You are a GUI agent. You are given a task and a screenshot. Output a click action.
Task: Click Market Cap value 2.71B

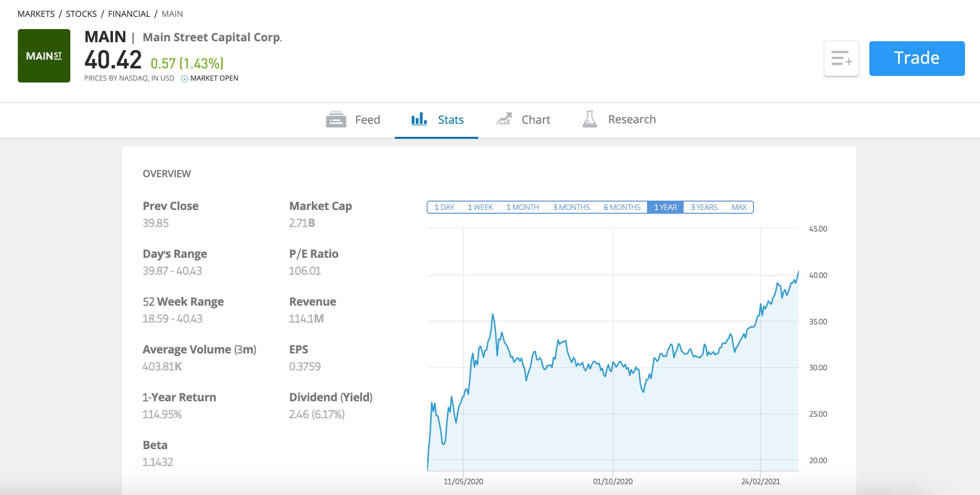click(x=302, y=223)
